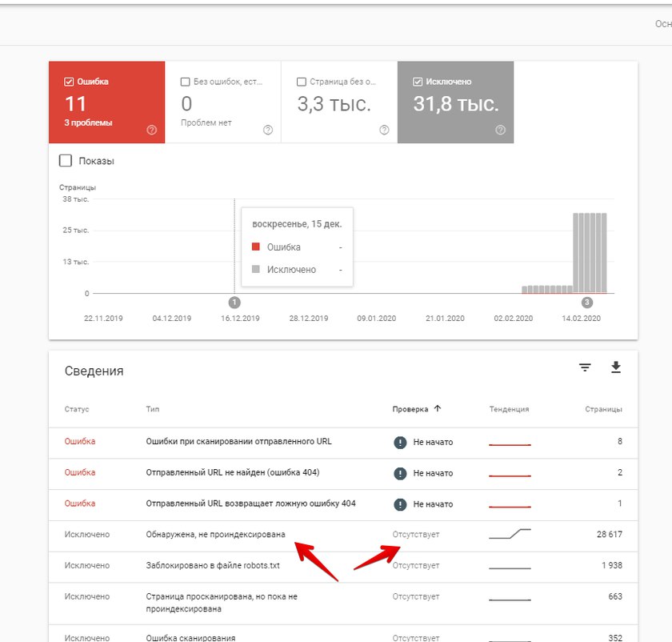Click Не начато in first error row
The height and width of the screenshot is (642, 672).
(x=433, y=442)
